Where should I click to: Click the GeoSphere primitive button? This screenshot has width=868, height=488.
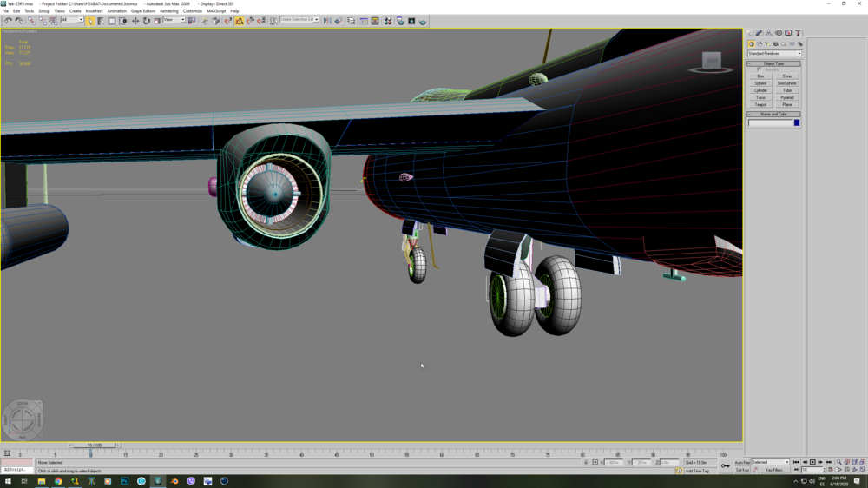(786, 83)
